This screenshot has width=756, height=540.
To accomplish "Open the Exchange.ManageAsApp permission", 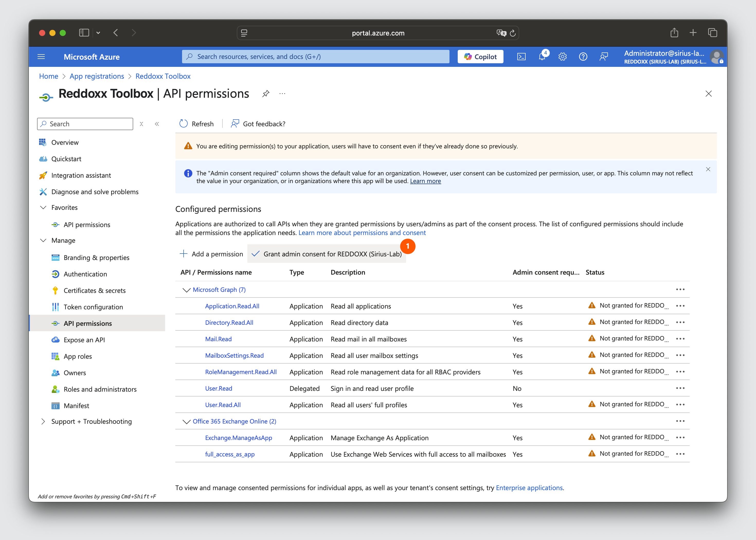I will click(x=238, y=438).
